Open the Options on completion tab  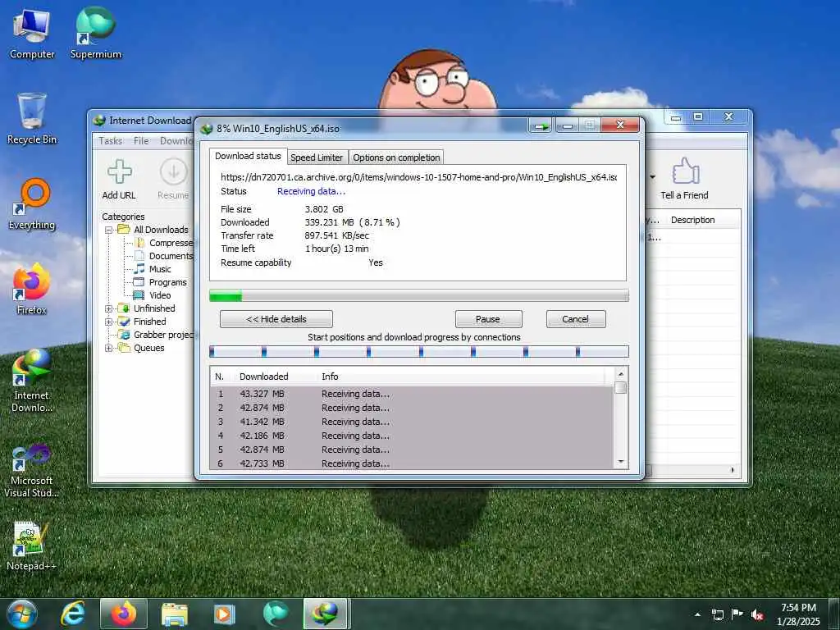tap(396, 157)
